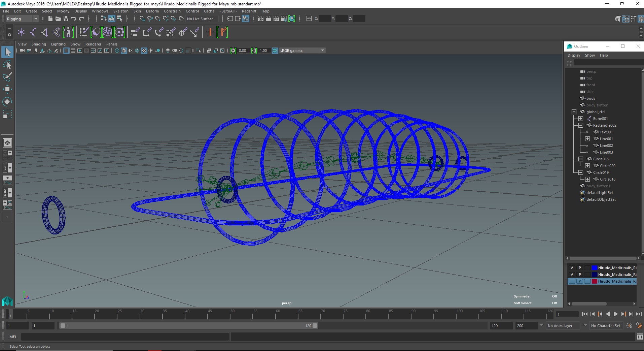
Task: Collapse the global_ctrl node
Action: click(574, 112)
